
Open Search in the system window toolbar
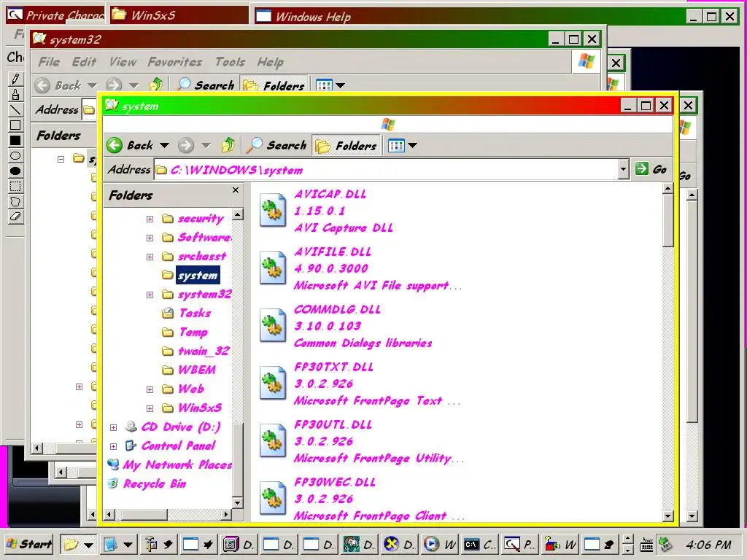pos(276,145)
